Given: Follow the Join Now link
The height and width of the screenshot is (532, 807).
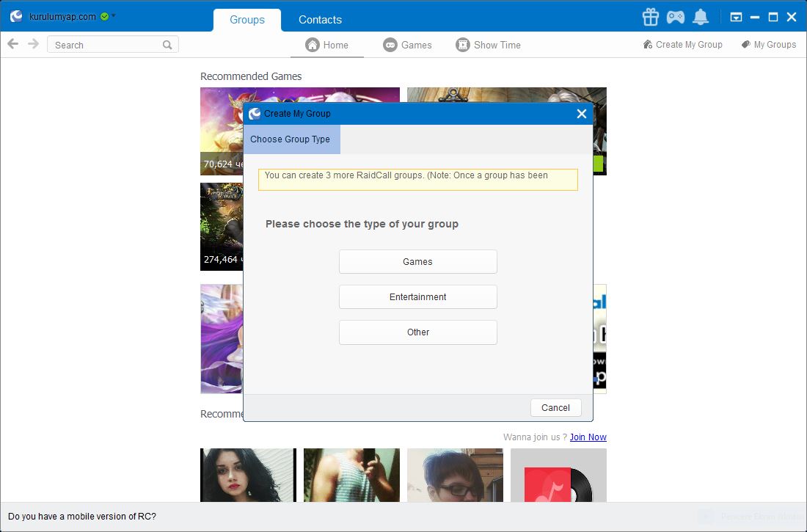Looking at the screenshot, I should [588, 437].
